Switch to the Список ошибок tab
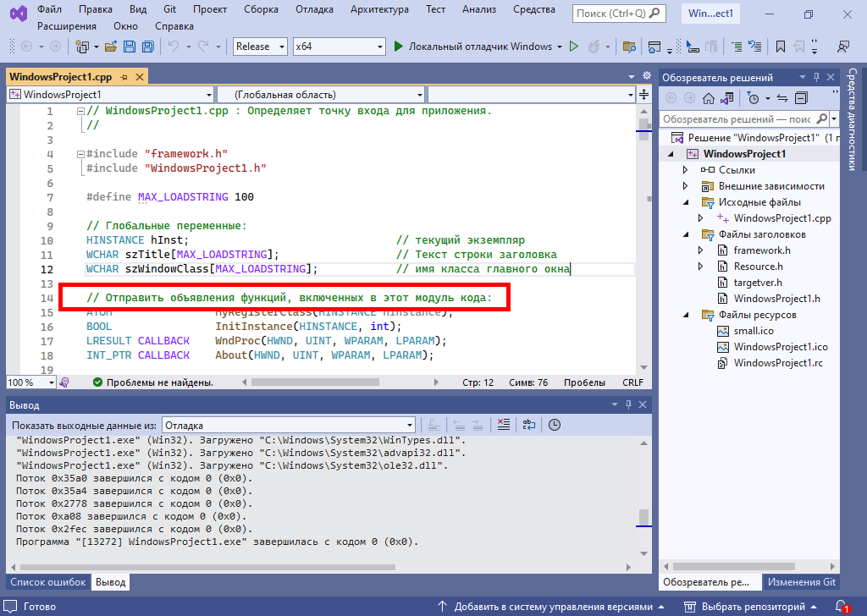The width and height of the screenshot is (867, 616). [x=47, y=582]
